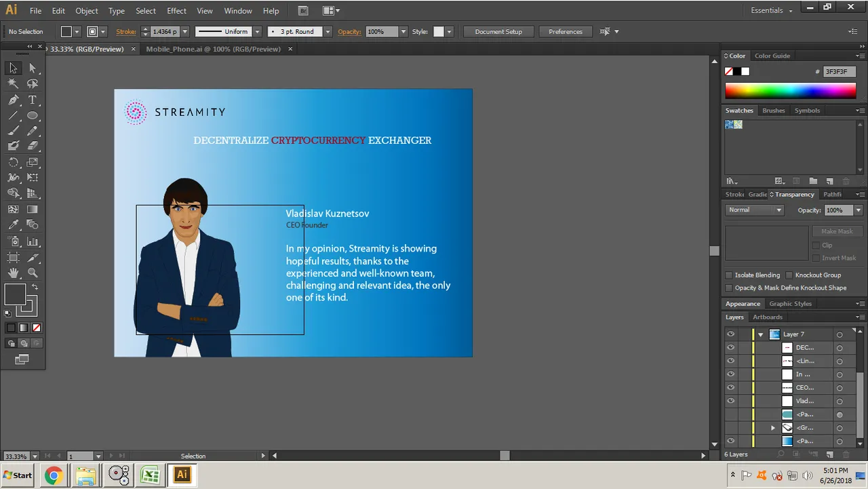The width and height of the screenshot is (868, 489).
Task: Expand the <Gr... group sublayer
Action: 773,428
